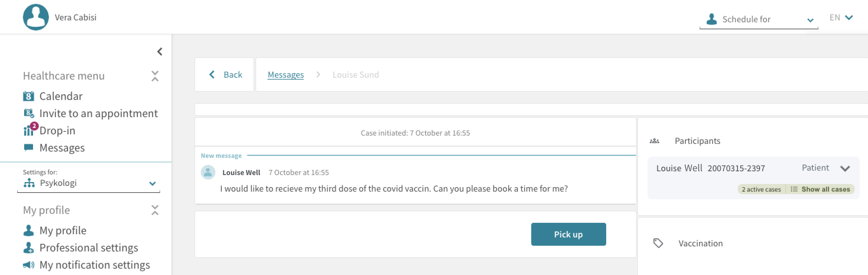The width and height of the screenshot is (868, 275).
Task: Open the Settings for Psykologi dropdown
Action: (89, 183)
